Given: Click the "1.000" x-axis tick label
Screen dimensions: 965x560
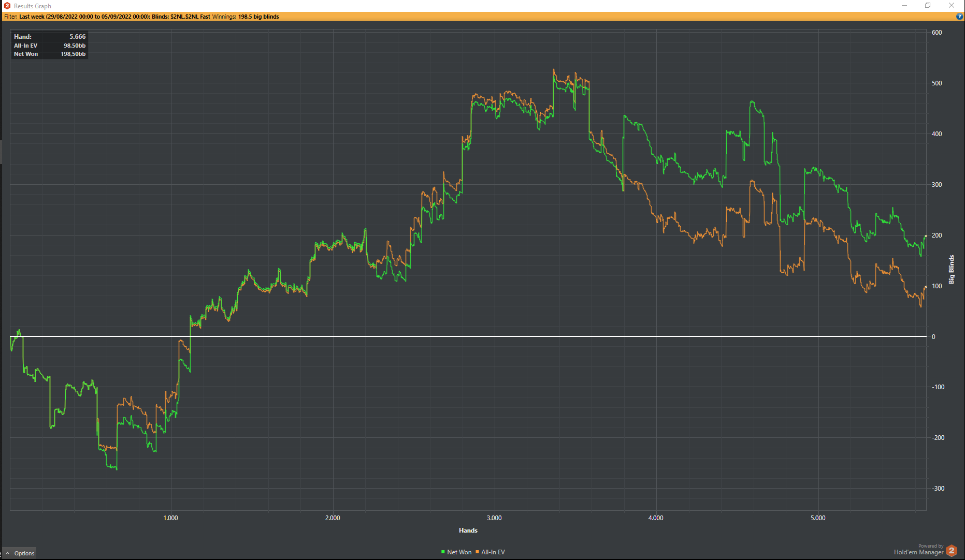Looking at the screenshot, I should tap(170, 518).
